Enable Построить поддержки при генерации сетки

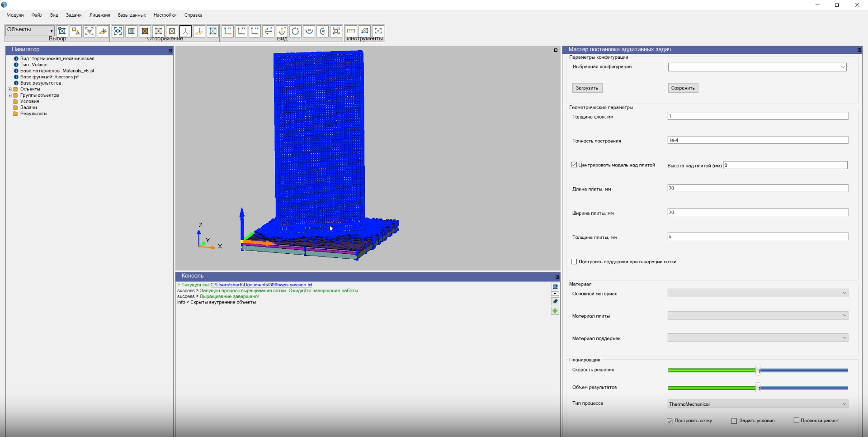click(574, 261)
